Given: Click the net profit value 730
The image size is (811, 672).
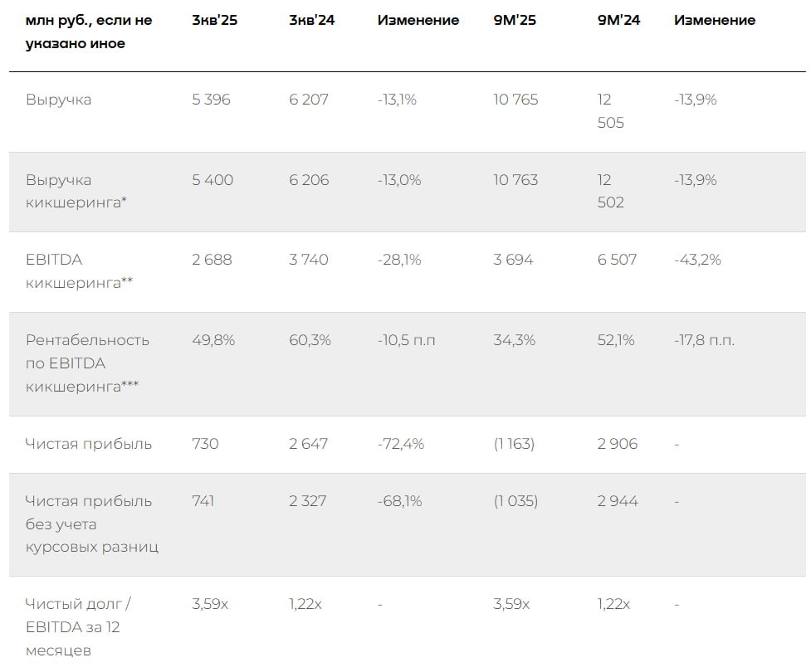Looking at the screenshot, I should [205, 444].
